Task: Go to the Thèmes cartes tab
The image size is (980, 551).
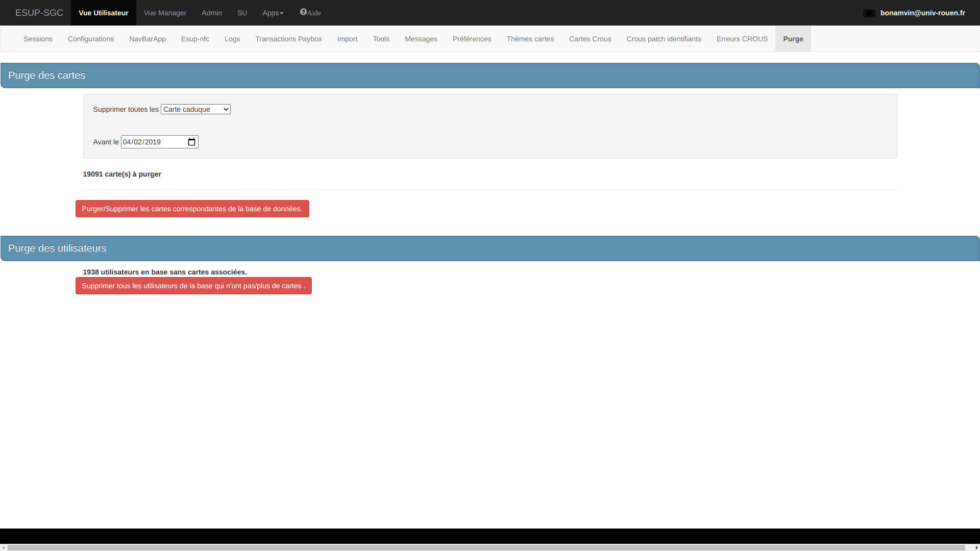Action: (530, 39)
